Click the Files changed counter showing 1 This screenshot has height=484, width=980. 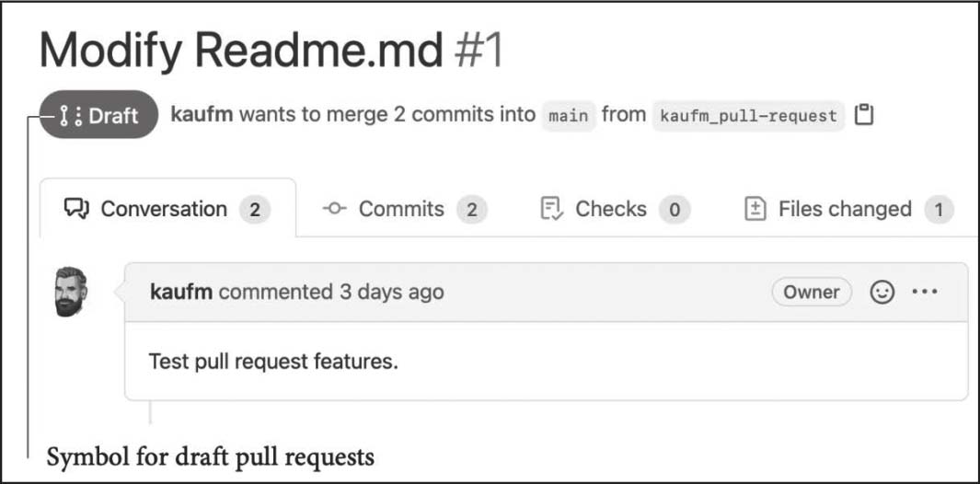938,211
